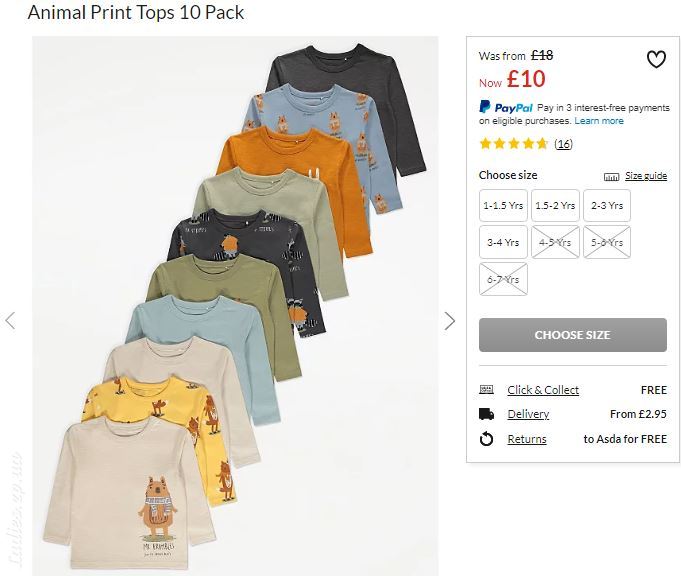Click the returns circular arrow icon
Viewport: 681px width, 576px height.
(x=486, y=439)
